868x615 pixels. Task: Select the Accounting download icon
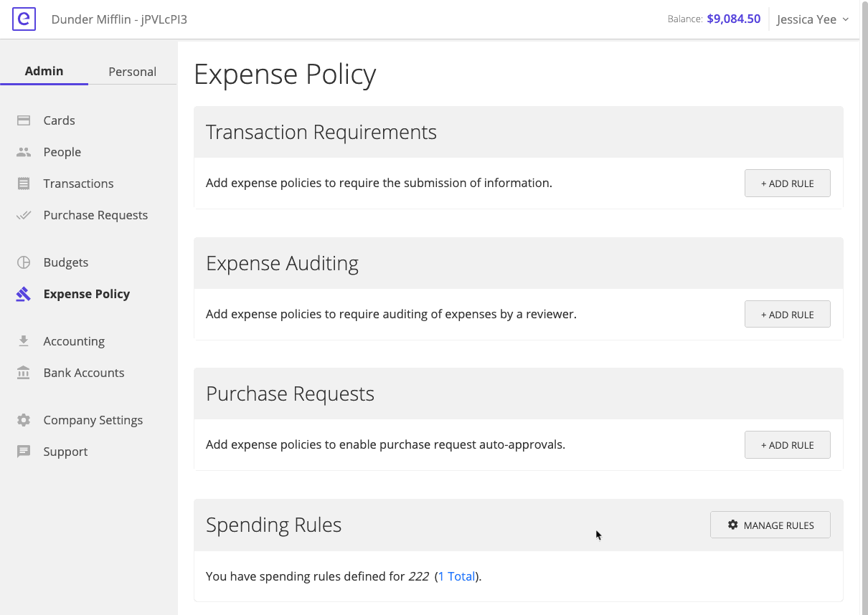click(x=25, y=340)
